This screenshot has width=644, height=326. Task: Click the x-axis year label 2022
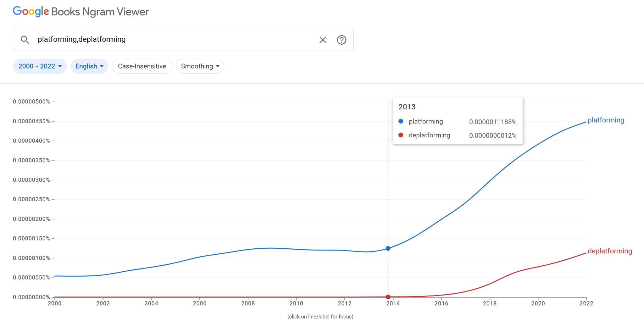coord(586,303)
